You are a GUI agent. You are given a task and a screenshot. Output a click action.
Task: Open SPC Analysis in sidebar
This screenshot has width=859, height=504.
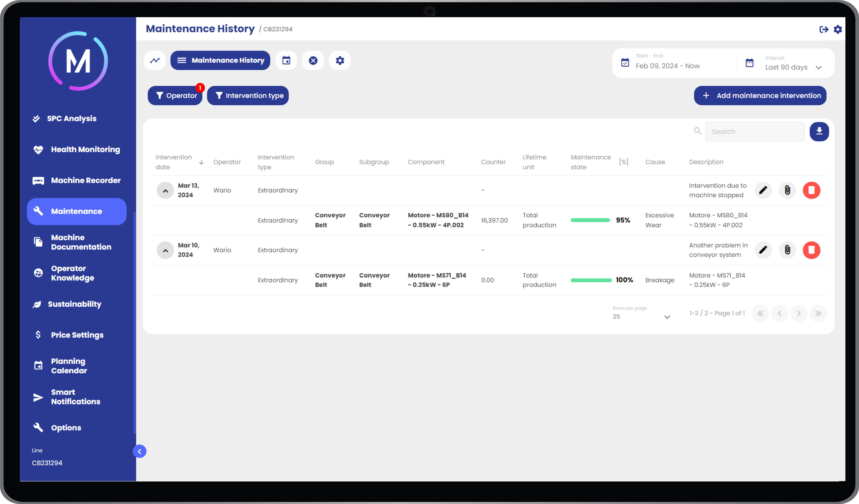77,119
